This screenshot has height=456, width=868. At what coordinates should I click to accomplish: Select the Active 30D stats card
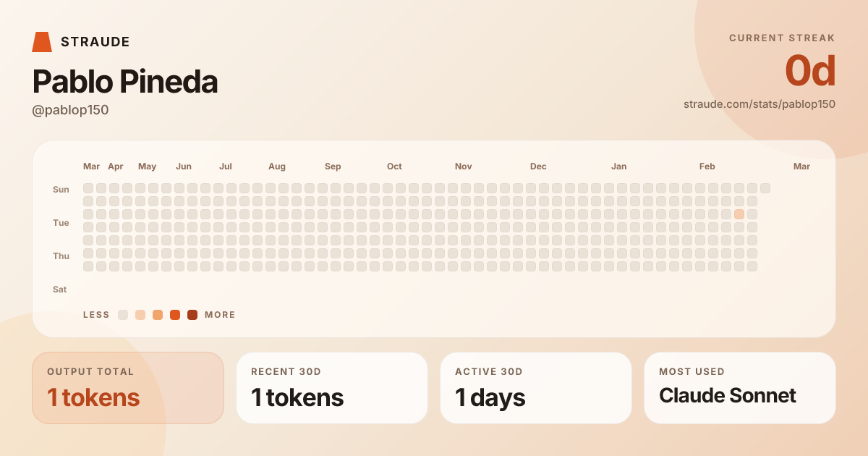click(536, 388)
